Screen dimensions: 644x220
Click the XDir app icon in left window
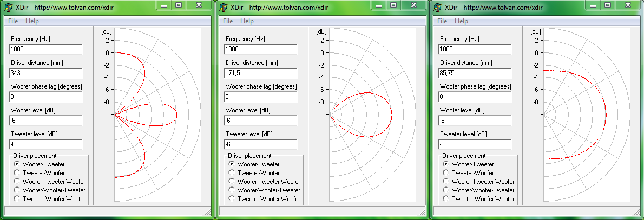tap(9, 8)
